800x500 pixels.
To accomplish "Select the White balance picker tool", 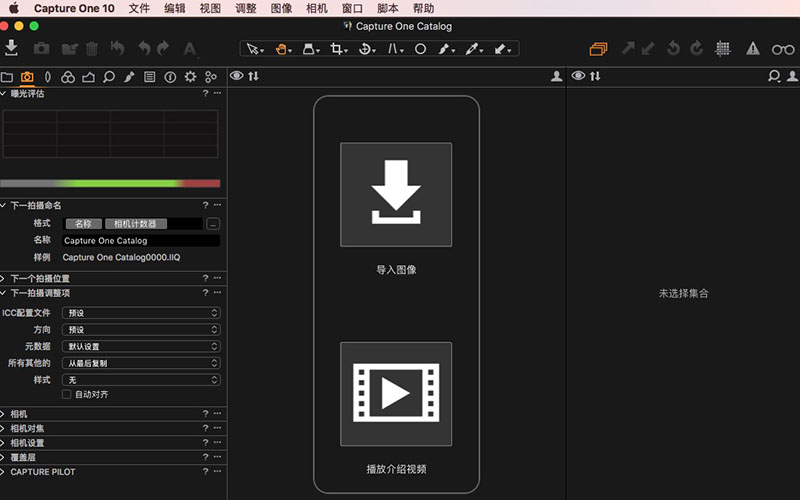I will pyautogui.click(x=472, y=49).
